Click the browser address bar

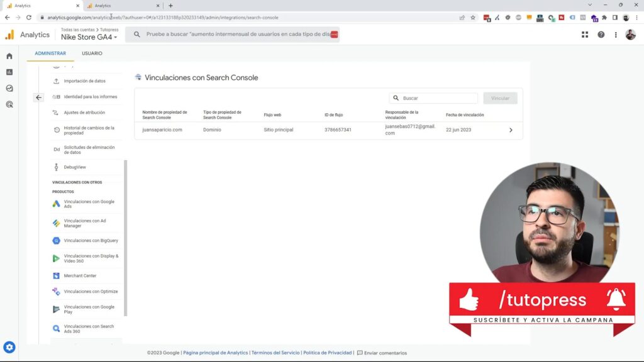pyautogui.click(x=247, y=18)
